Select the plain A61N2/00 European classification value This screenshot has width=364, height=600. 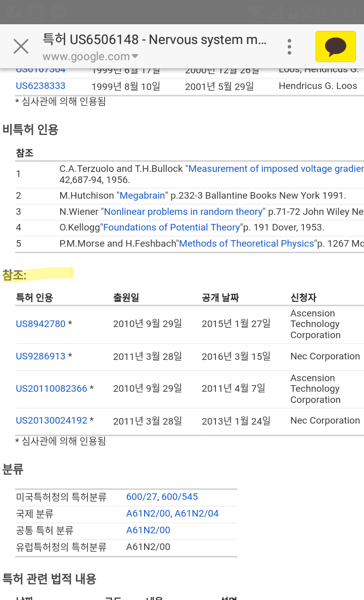tap(148, 547)
